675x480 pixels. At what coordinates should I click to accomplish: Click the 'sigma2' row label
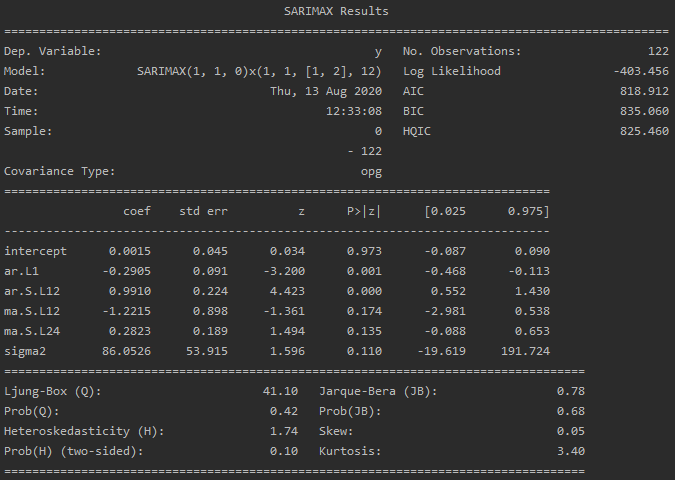25,352
